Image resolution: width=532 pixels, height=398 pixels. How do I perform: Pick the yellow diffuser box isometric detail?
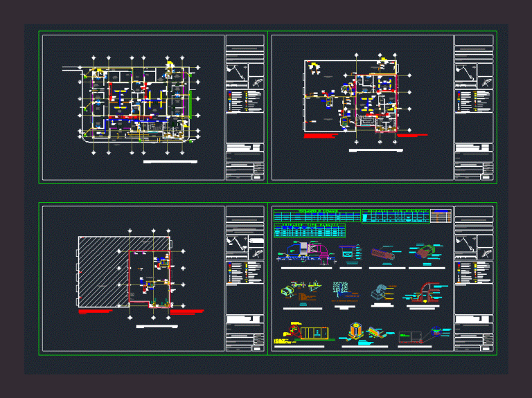287,291
